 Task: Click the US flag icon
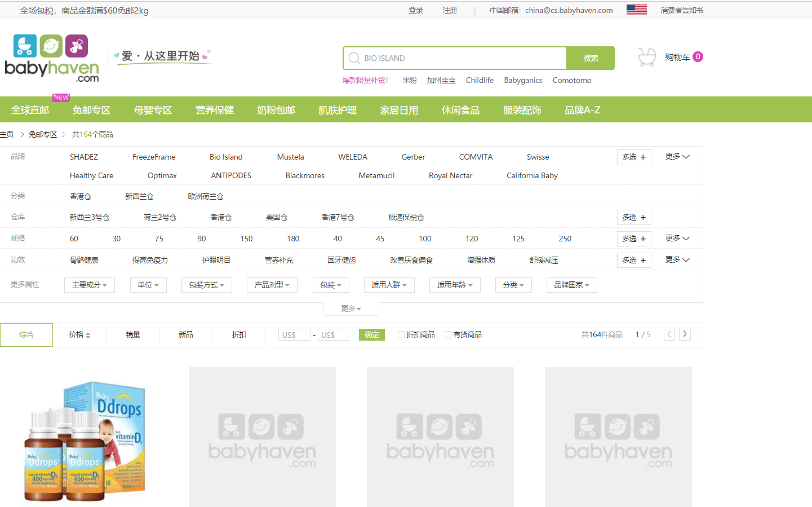point(636,10)
